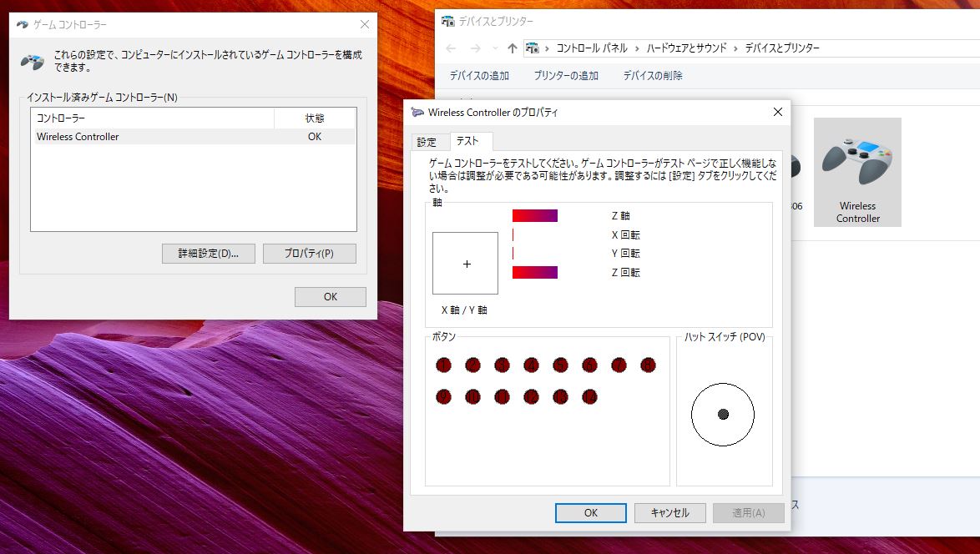Click the X 回転 axis bar

513,234
